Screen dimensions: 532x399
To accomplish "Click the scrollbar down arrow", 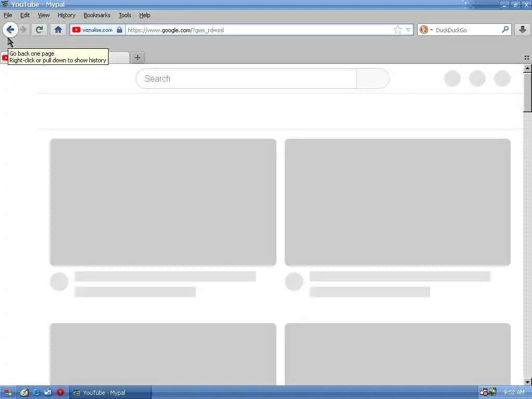I will click(527, 382).
